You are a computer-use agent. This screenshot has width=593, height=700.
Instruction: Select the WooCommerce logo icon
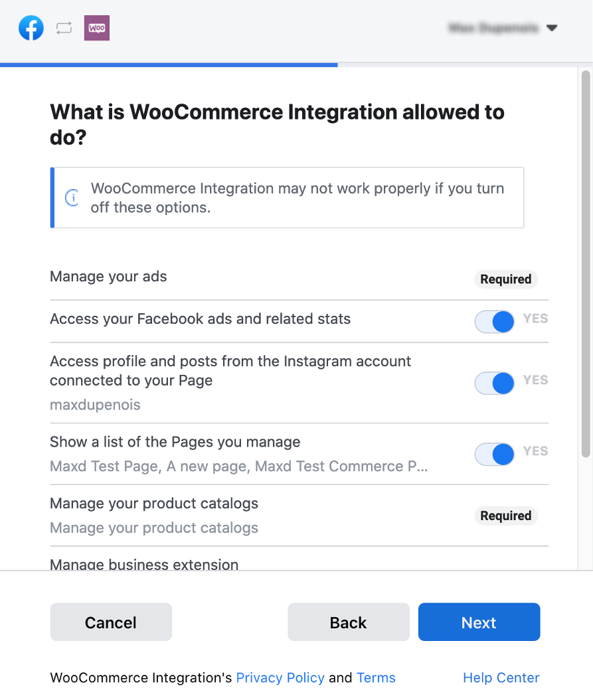point(96,28)
